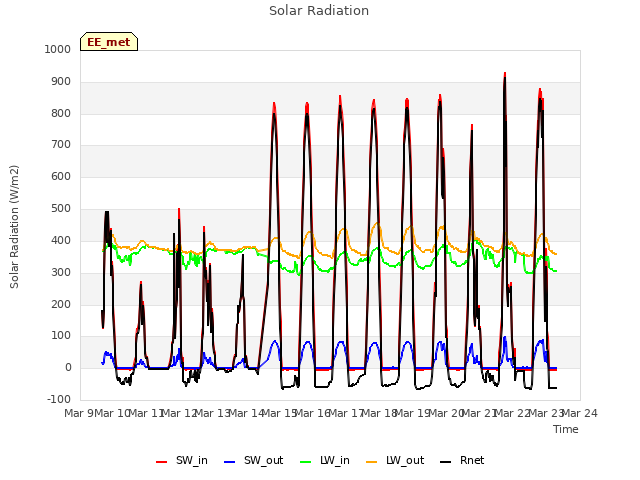Click the Mar 24 x-axis label
Viewport: 640px width, 480px height.
(x=580, y=413)
